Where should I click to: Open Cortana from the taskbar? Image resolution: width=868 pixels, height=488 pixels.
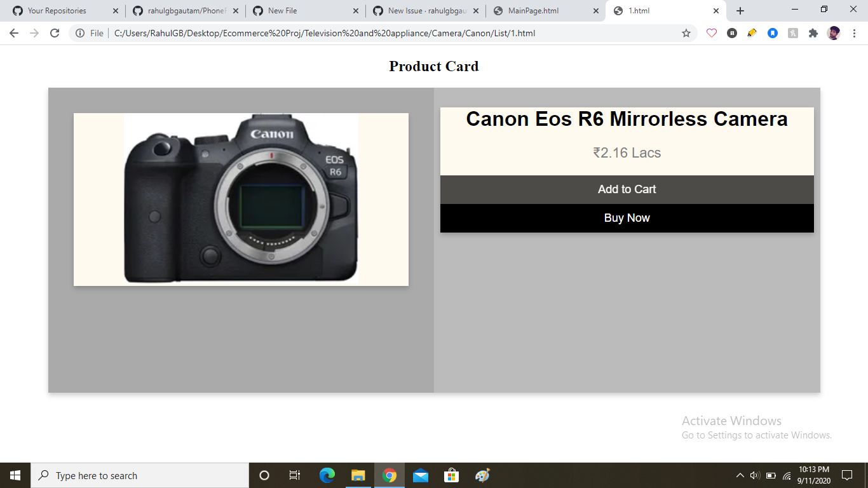pyautogui.click(x=264, y=475)
